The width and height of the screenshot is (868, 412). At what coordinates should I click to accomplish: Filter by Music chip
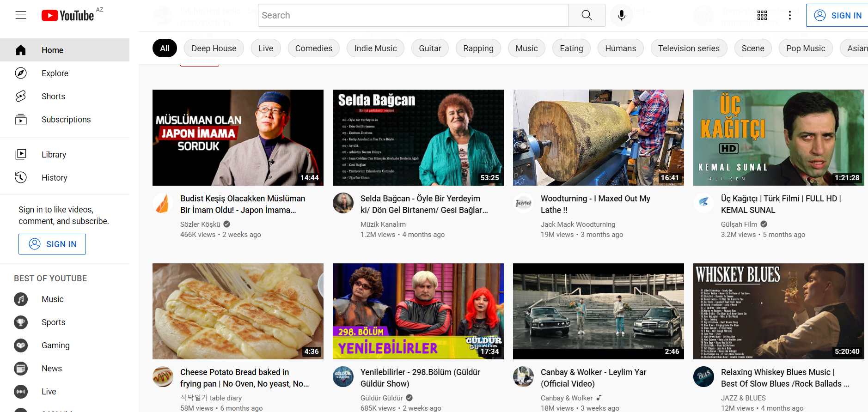[x=527, y=48]
